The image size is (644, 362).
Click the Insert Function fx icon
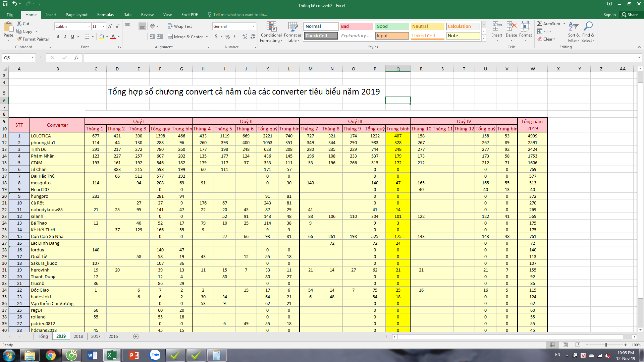click(76, 58)
